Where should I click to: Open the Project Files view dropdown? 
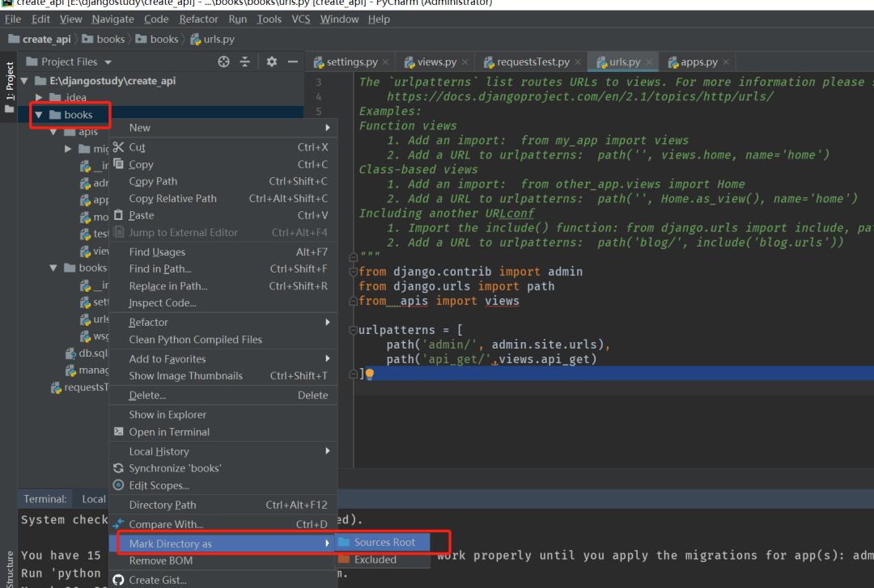tap(108, 61)
